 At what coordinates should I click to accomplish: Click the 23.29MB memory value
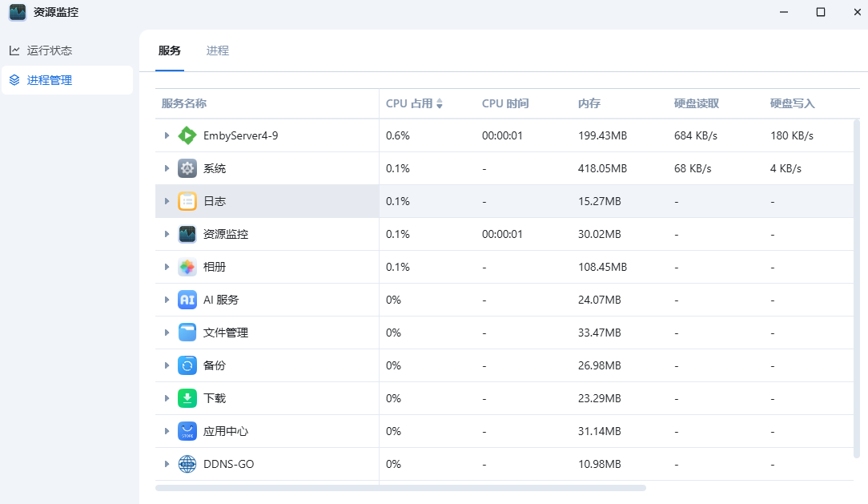[600, 398]
